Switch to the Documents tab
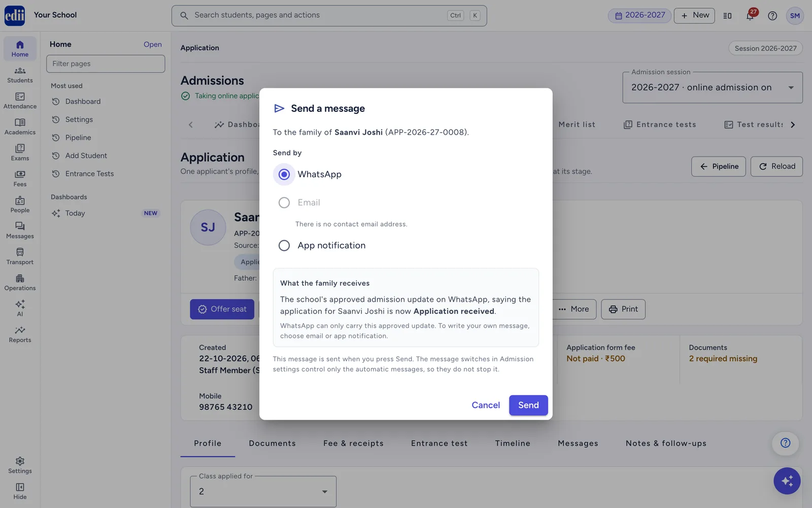Screen dimensions: 812x508 (x=272, y=443)
